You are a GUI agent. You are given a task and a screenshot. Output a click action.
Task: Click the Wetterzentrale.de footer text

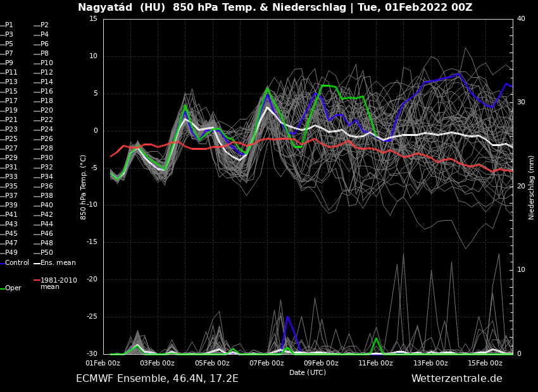(x=456, y=379)
